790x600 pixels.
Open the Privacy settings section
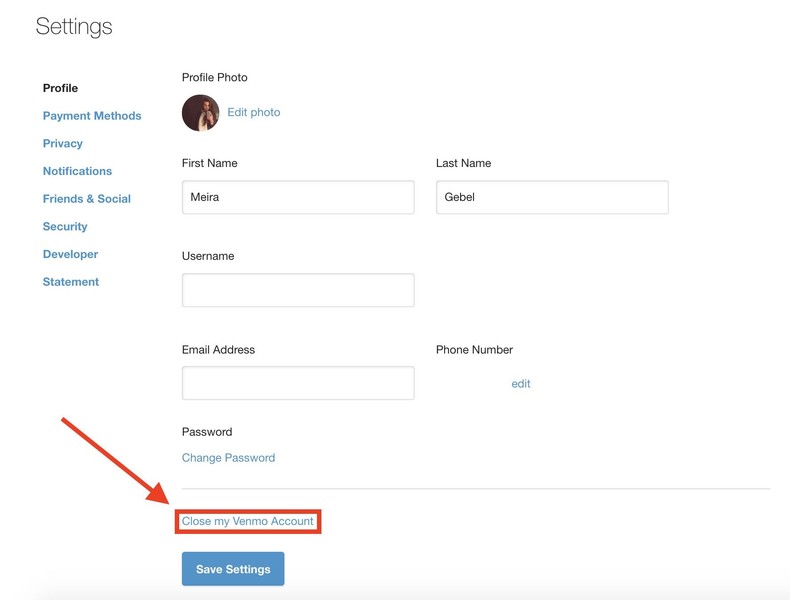(x=63, y=143)
